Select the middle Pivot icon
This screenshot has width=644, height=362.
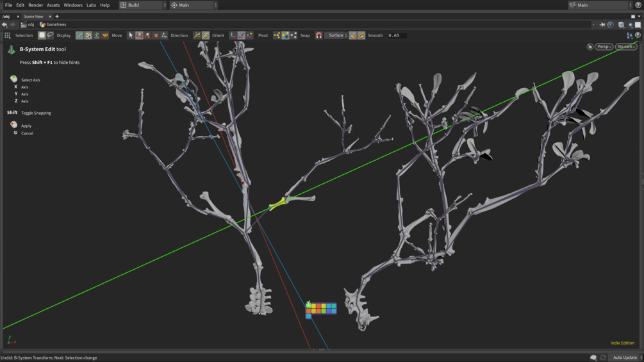point(285,36)
